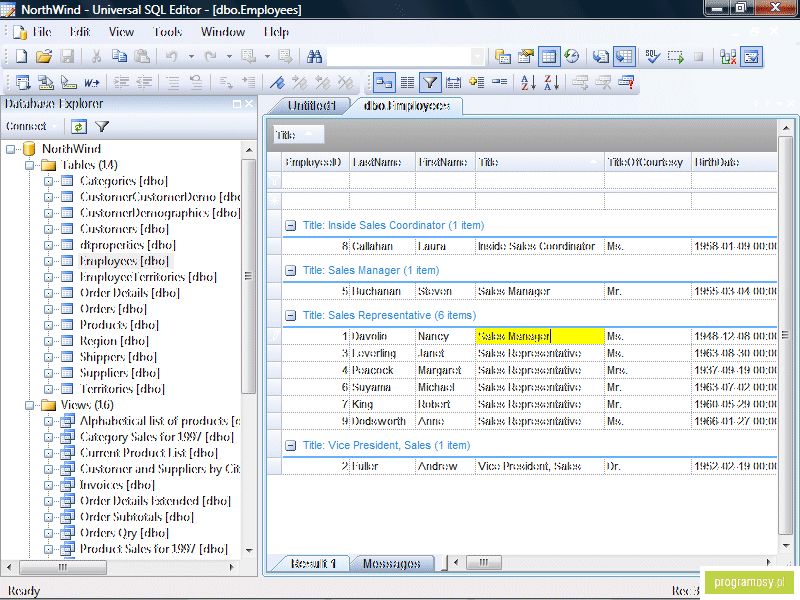This screenshot has width=800, height=600.
Task: Click the execute selection icon
Action: [x=676, y=56]
